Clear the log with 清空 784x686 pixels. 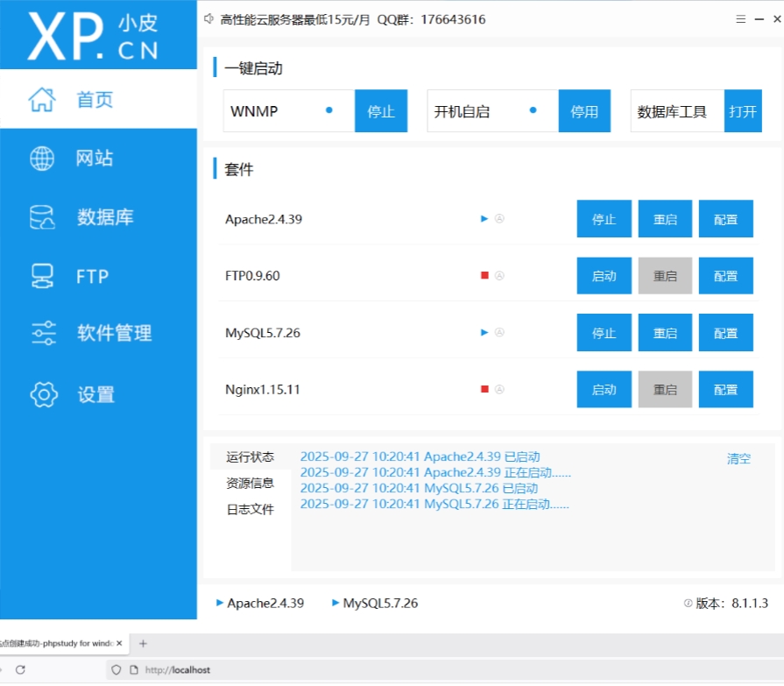point(738,458)
